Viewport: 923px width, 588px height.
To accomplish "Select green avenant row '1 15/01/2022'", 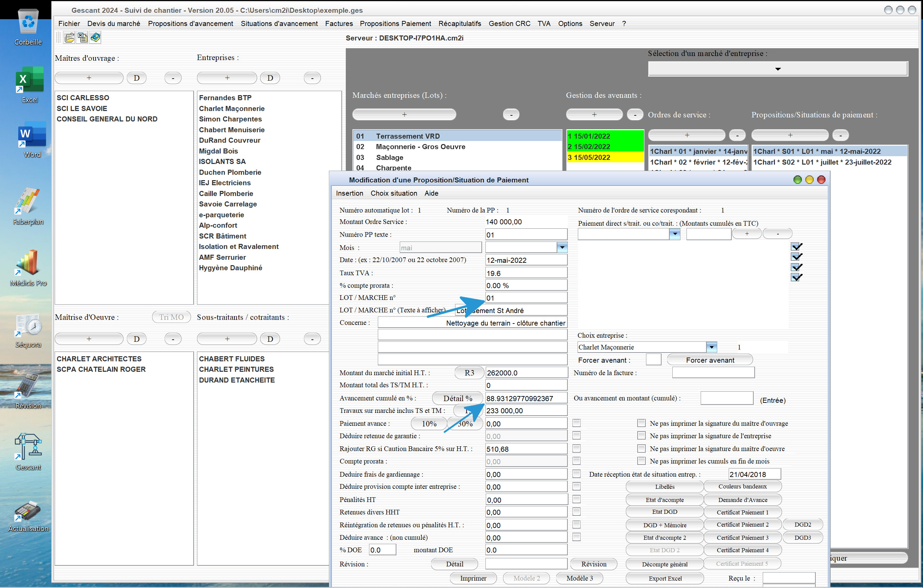I will tap(605, 136).
